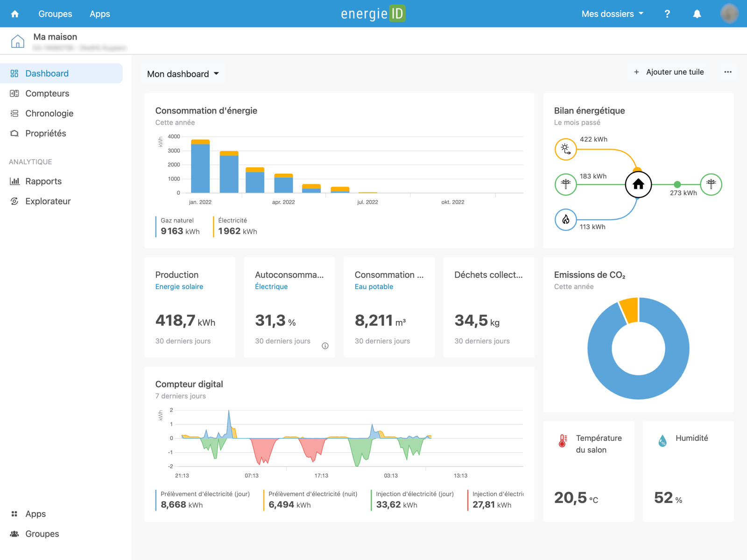Viewport: 747px width, 560px height.
Task: Expand the Mon dashboard dropdown
Action: click(183, 74)
